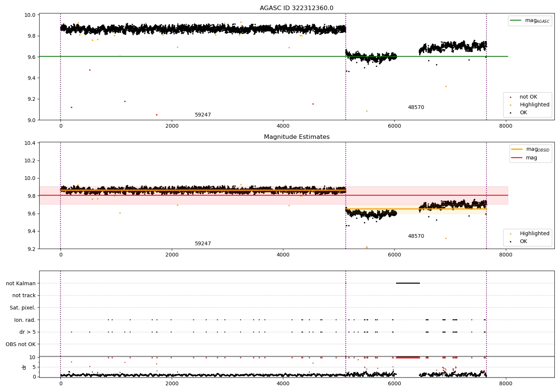The image size is (560, 392).
Task: Click the 'not Kalman' row label
Action: click(21, 284)
